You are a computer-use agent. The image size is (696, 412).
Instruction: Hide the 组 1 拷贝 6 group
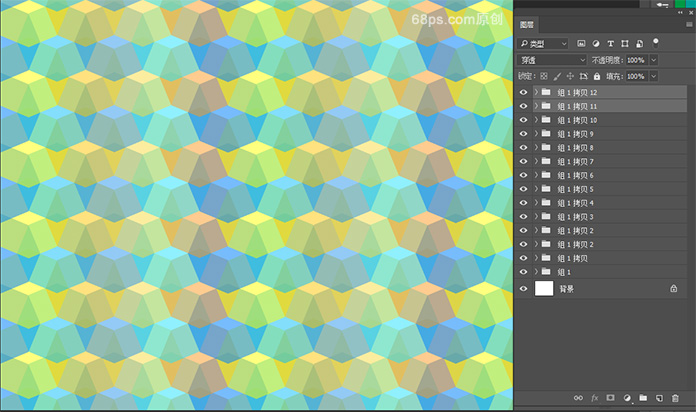524,175
